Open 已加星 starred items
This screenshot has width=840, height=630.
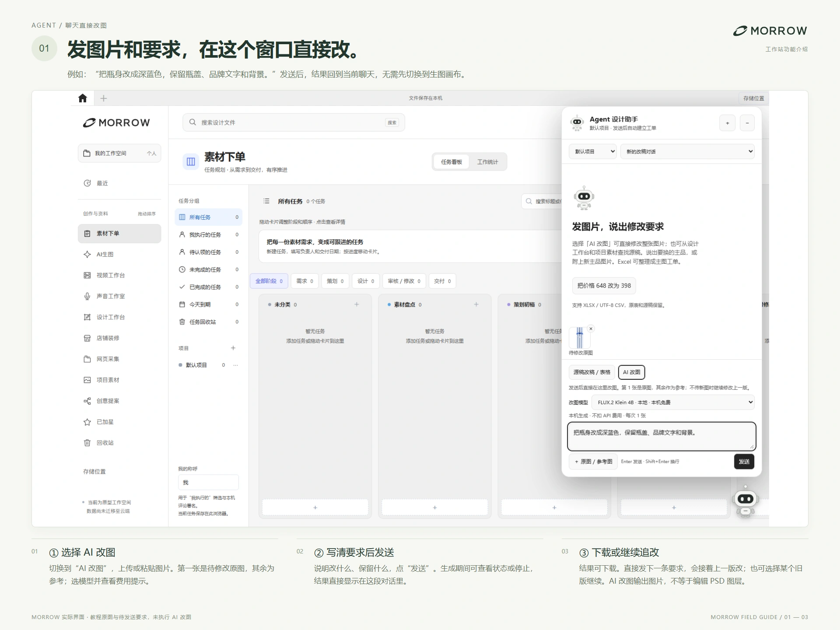[119, 422]
